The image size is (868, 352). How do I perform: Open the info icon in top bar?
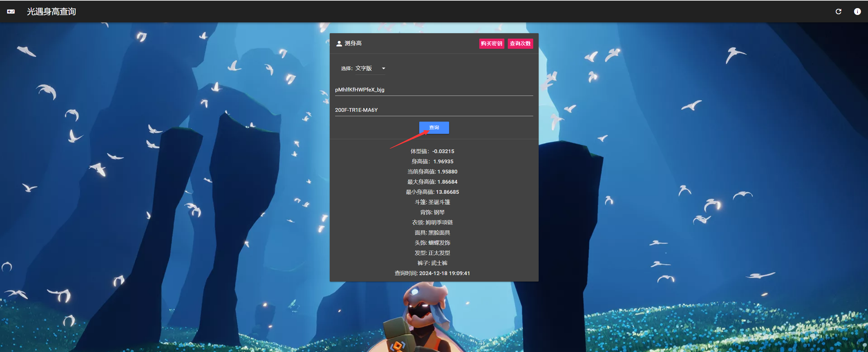857,12
